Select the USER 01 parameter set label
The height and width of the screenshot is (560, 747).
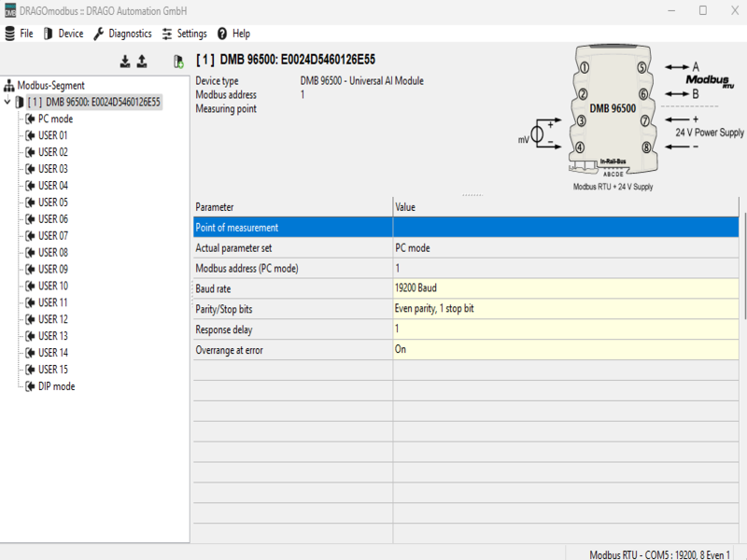pos(53,135)
